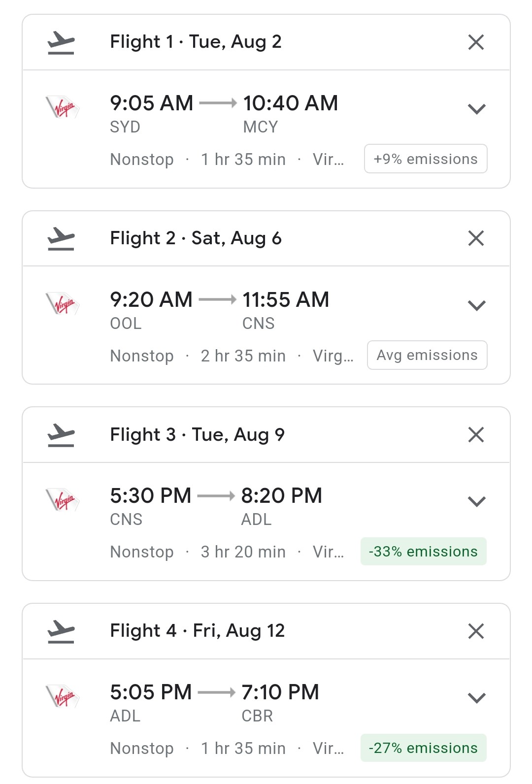Click the Virgin logo on OOL to CNS flight
Screen dimensions: 532x784
[63, 303]
